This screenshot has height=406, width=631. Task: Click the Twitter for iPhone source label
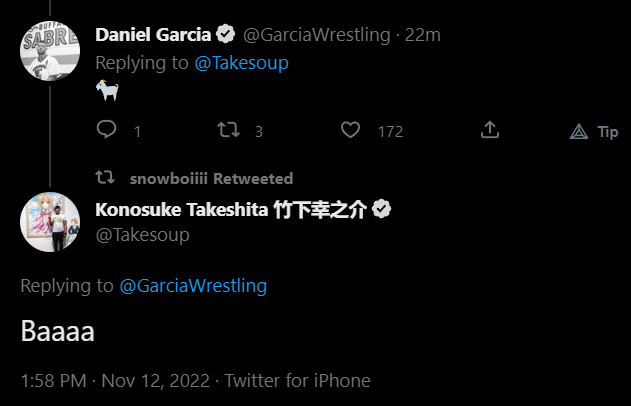pyautogui.click(x=297, y=381)
